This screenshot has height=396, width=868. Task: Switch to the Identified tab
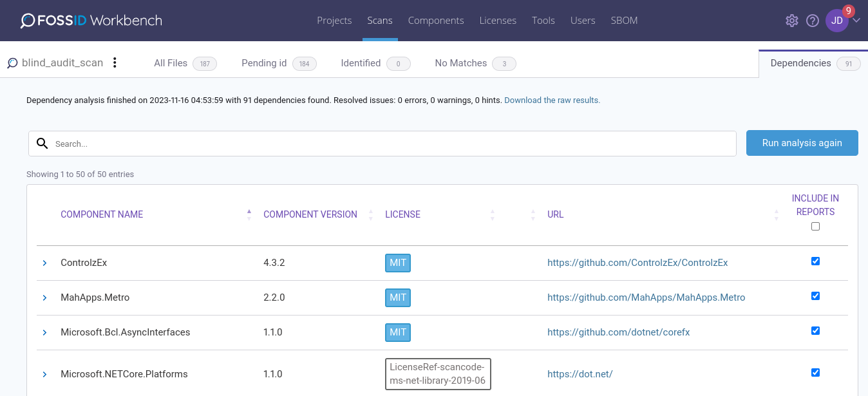pos(375,63)
